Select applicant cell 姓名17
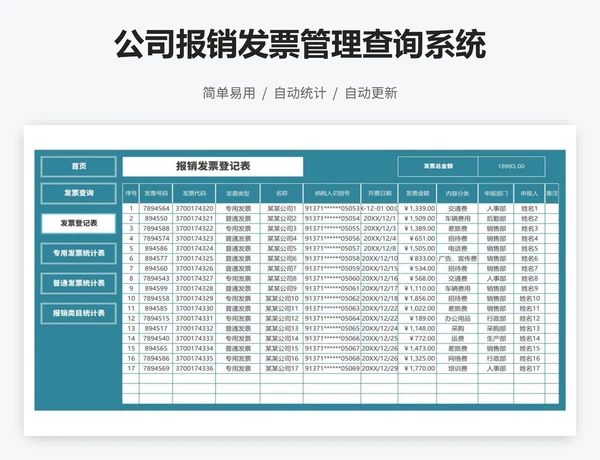 click(530, 369)
